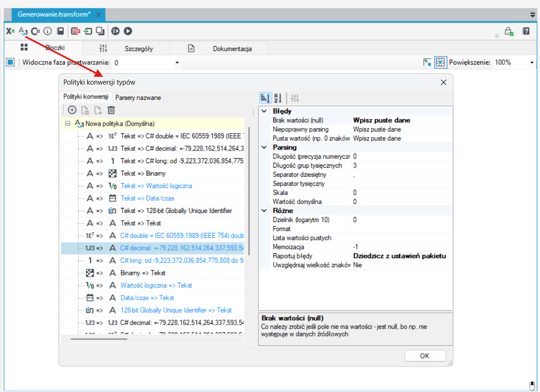
Task: Click the step-run icon beside play
Action: click(115, 31)
